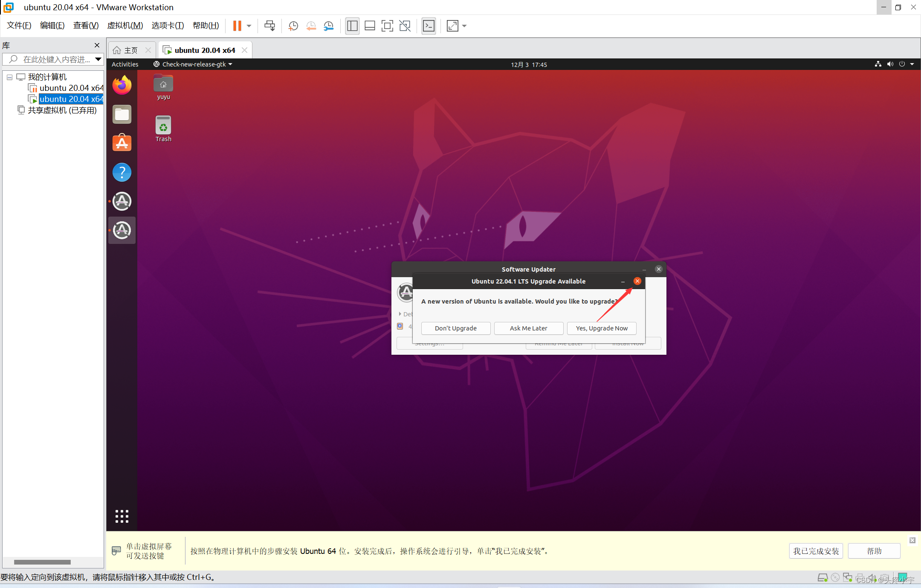Click the hard disk status icon
Image resolution: width=921 pixels, height=588 pixels.
(823, 578)
